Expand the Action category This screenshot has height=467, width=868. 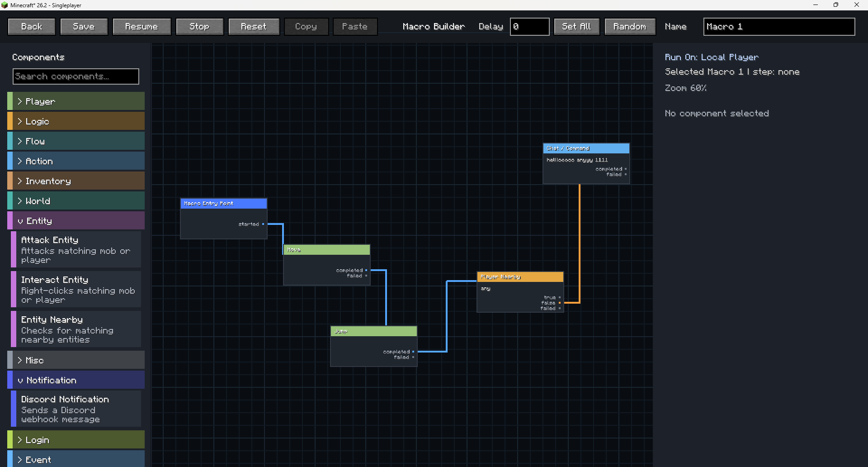76,161
